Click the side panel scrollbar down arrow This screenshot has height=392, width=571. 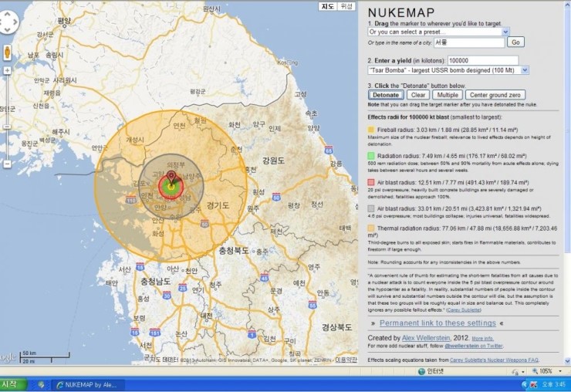[x=567, y=361]
